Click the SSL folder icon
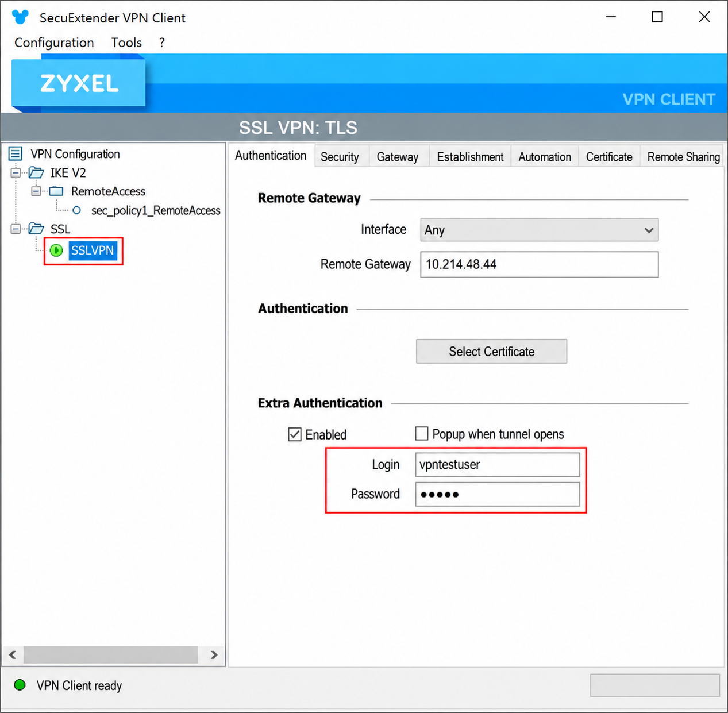Image resolution: width=728 pixels, height=713 pixels. point(36,229)
